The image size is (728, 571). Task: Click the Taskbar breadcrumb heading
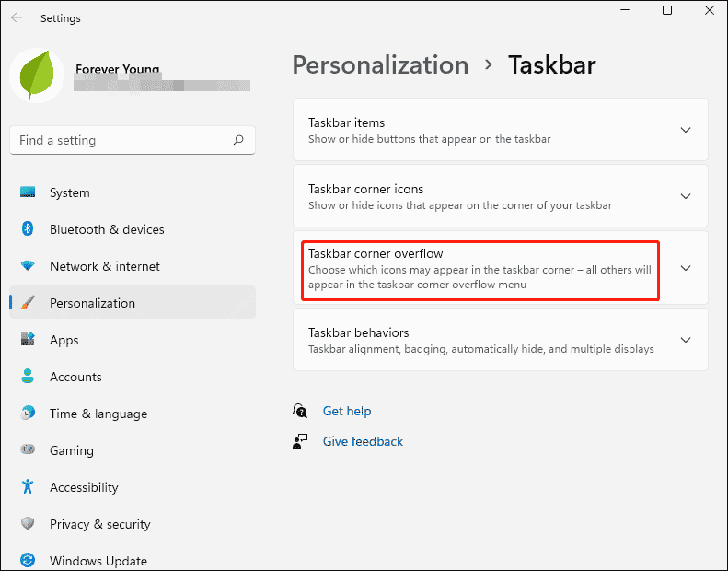coord(551,64)
